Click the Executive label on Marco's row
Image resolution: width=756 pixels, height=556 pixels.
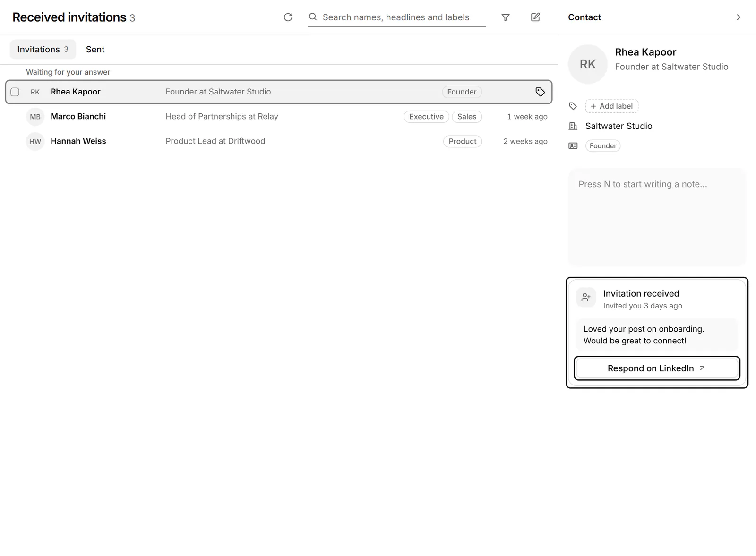tap(426, 117)
